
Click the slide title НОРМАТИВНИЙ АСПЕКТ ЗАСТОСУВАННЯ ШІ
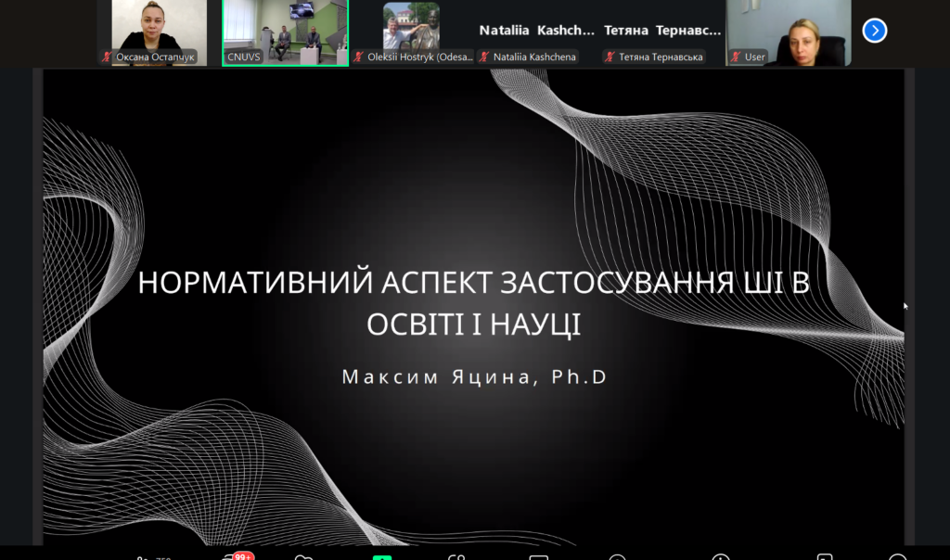(x=473, y=283)
